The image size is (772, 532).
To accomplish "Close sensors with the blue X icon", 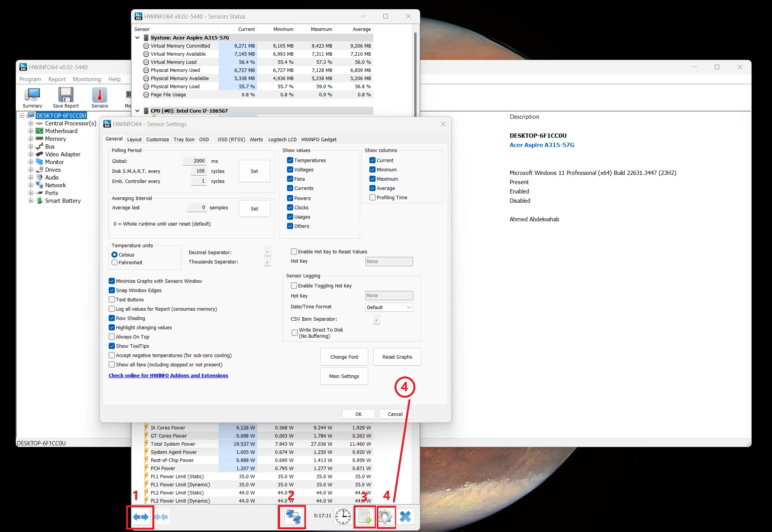I will click(405, 517).
